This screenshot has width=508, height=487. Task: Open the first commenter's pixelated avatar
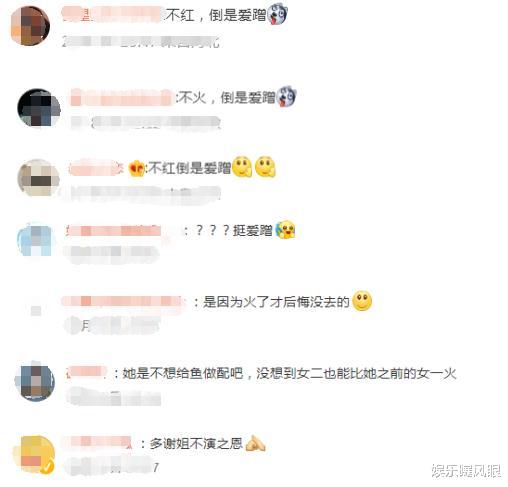30,26
